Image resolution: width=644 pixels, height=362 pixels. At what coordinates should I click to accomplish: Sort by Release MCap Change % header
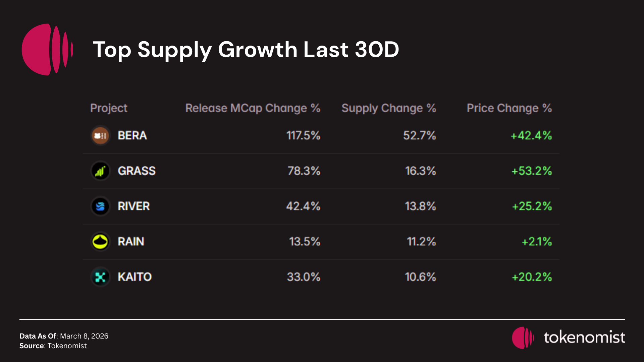click(x=253, y=108)
